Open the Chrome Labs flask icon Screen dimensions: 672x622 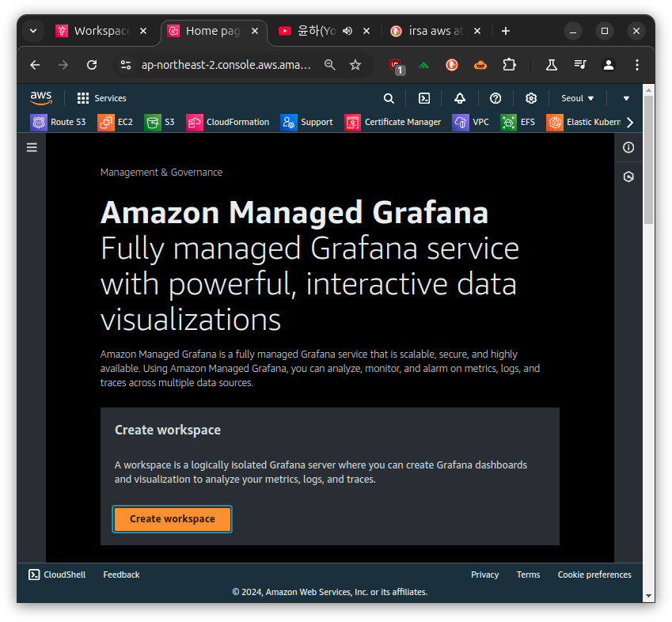pos(551,65)
